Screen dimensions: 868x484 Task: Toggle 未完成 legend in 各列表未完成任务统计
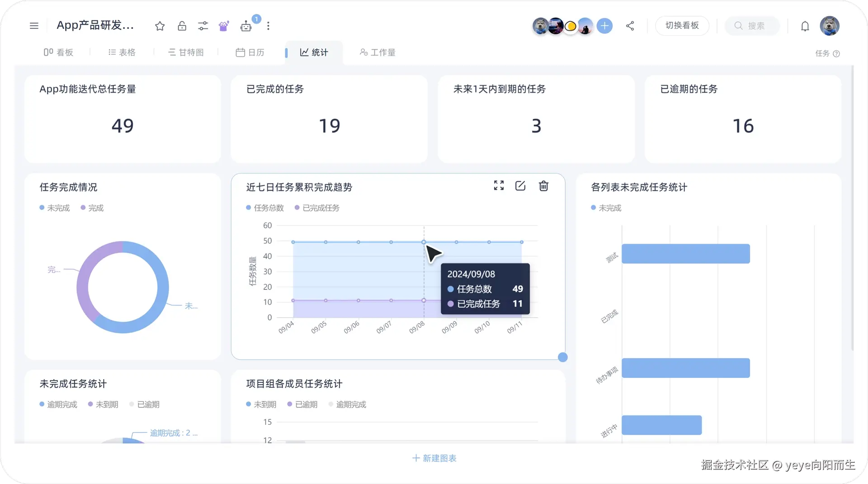pos(606,208)
